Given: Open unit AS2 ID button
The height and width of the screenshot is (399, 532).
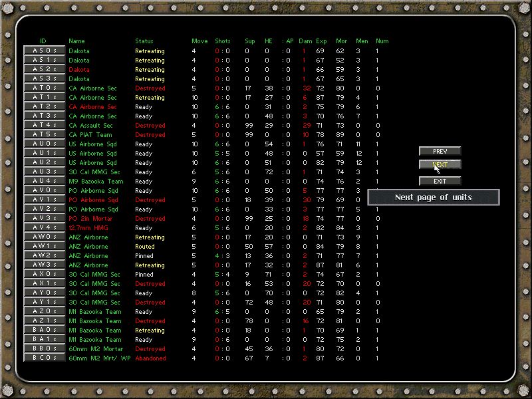Looking at the screenshot, I should click(x=44, y=69).
